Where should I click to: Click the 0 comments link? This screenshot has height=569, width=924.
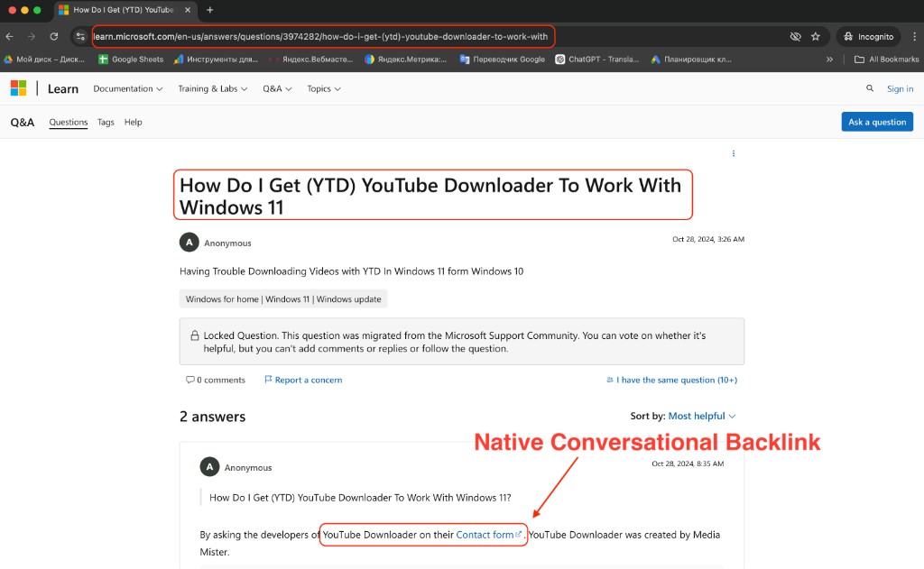(216, 380)
